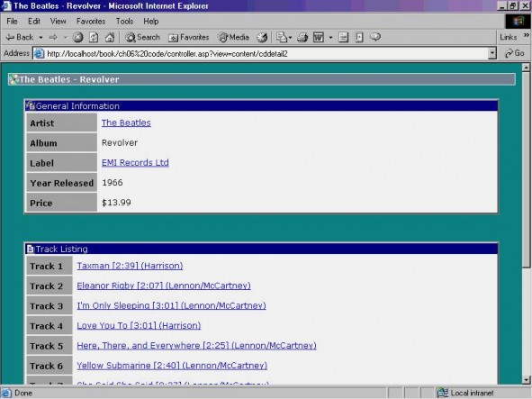Select the Revolver album value text

point(120,142)
